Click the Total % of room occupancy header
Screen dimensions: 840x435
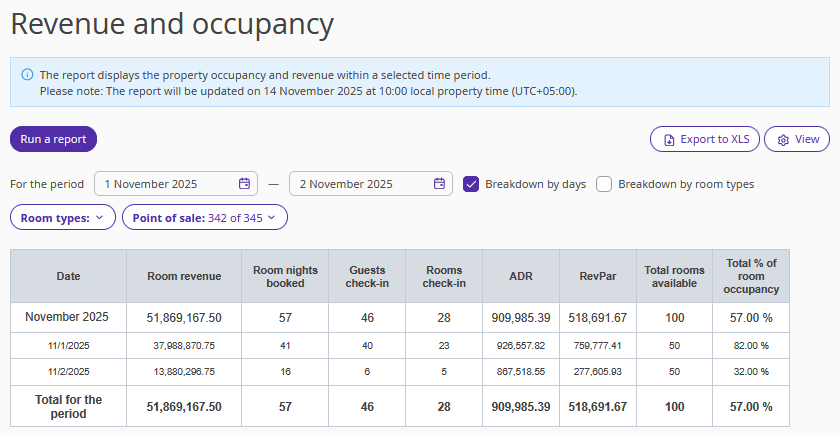pyautogui.click(x=750, y=276)
